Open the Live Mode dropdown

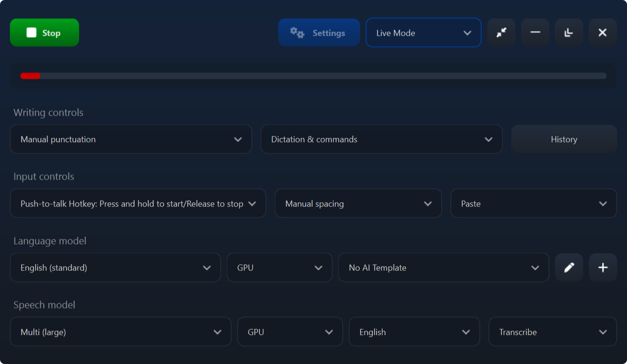[423, 32]
